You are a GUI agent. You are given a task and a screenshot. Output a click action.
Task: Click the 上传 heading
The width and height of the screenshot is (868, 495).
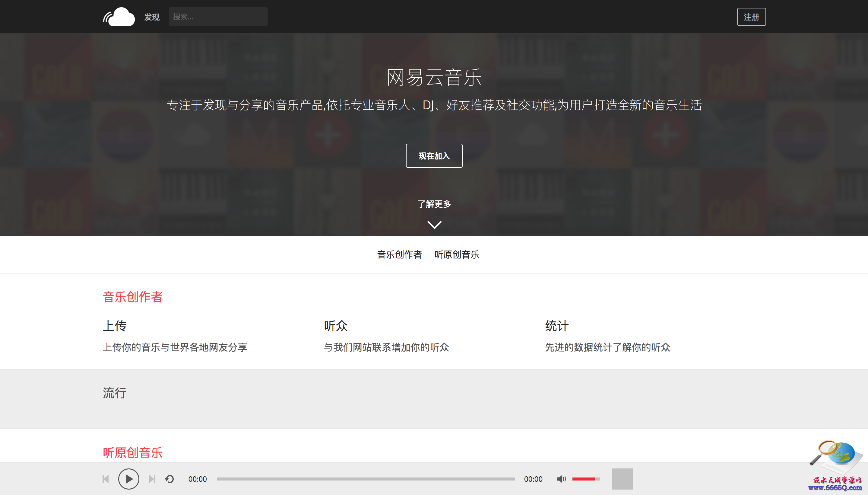(115, 326)
